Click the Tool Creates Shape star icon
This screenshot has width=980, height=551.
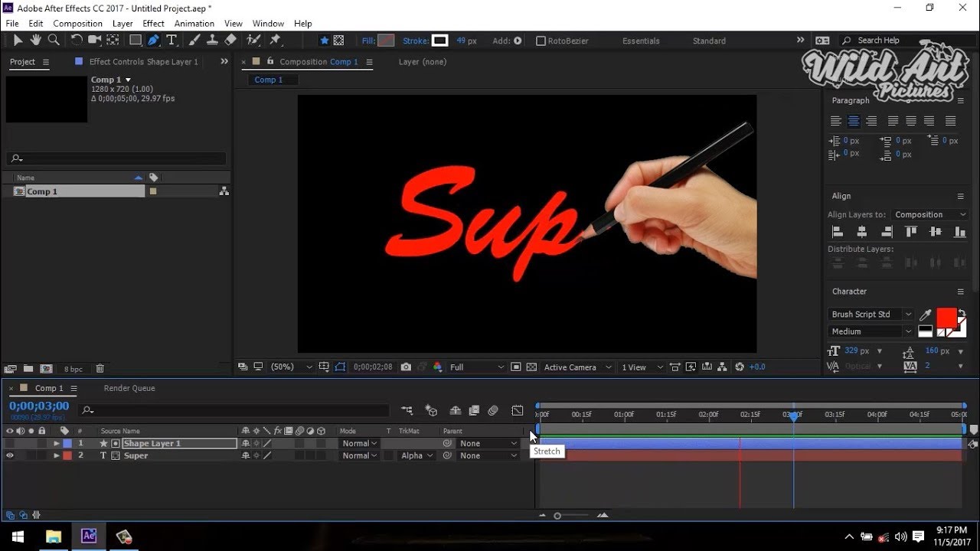[324, 41]
